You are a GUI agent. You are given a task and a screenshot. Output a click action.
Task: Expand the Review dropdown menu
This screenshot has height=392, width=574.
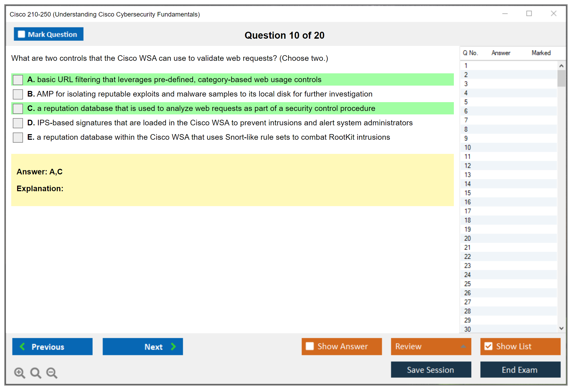point(463,346)
